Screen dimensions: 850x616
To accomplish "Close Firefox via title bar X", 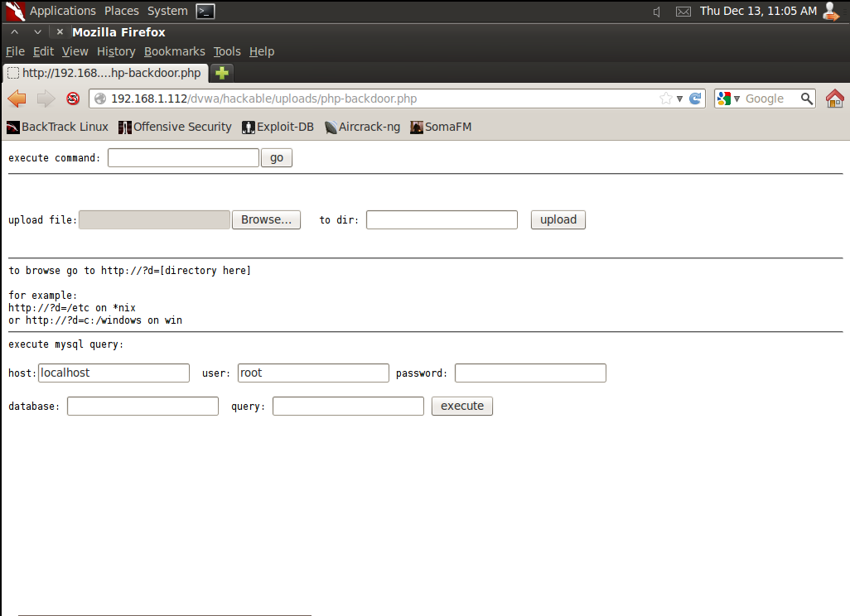I will click(x=60, y=32).
